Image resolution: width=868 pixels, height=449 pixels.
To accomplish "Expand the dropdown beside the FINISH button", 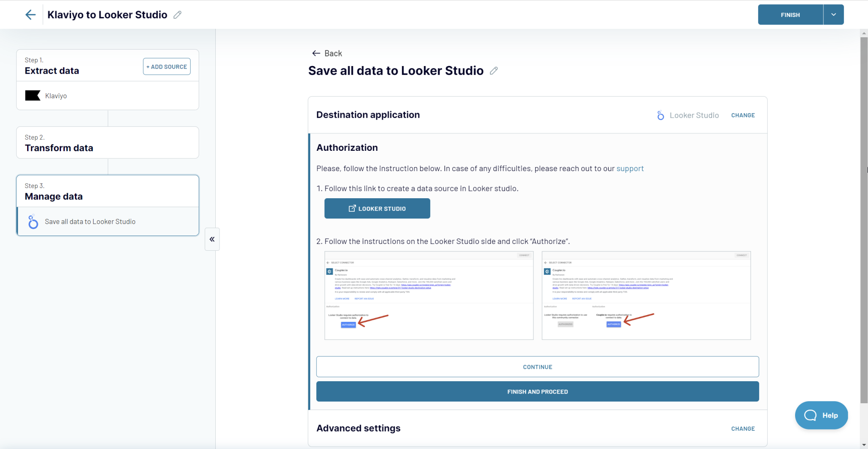I will pos(833,14).
